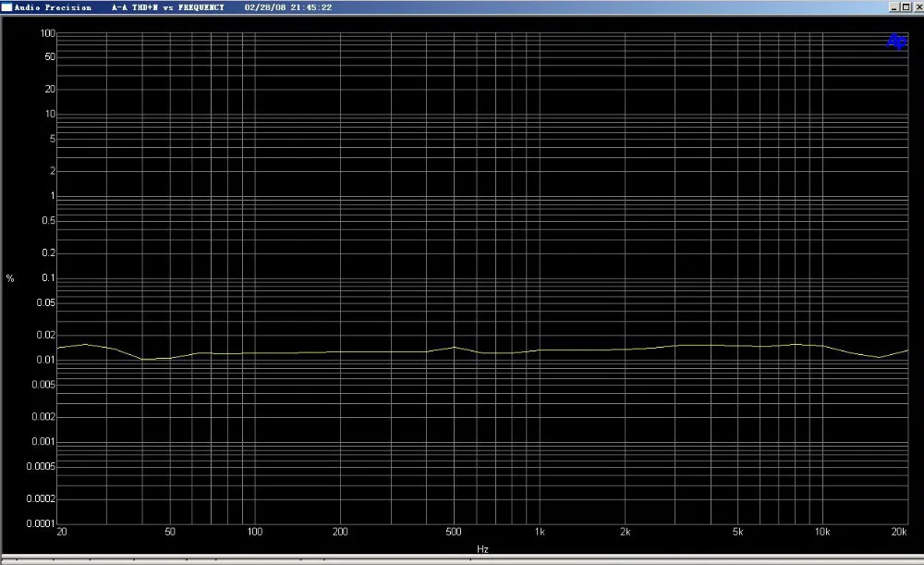
Task: Click the A-A THD+N vs FREQUENCY title text
Action: click(168, 7)
